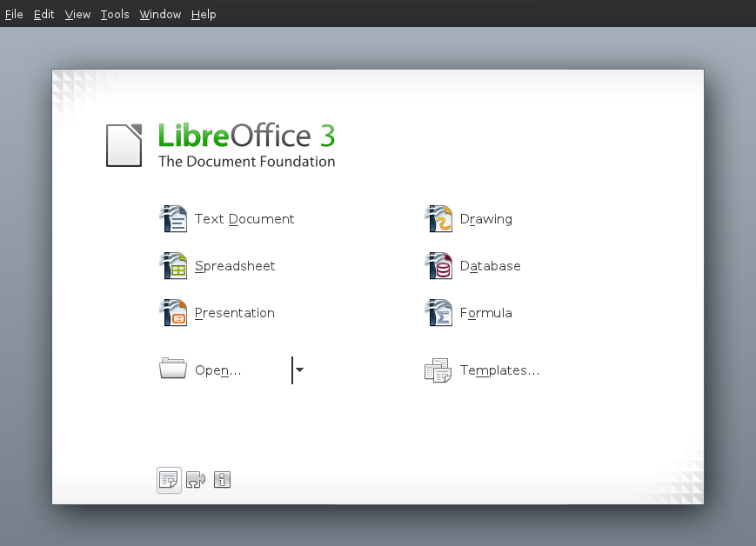Click the Open... label
The image size is (756, 546).
(x=218, y=370)
